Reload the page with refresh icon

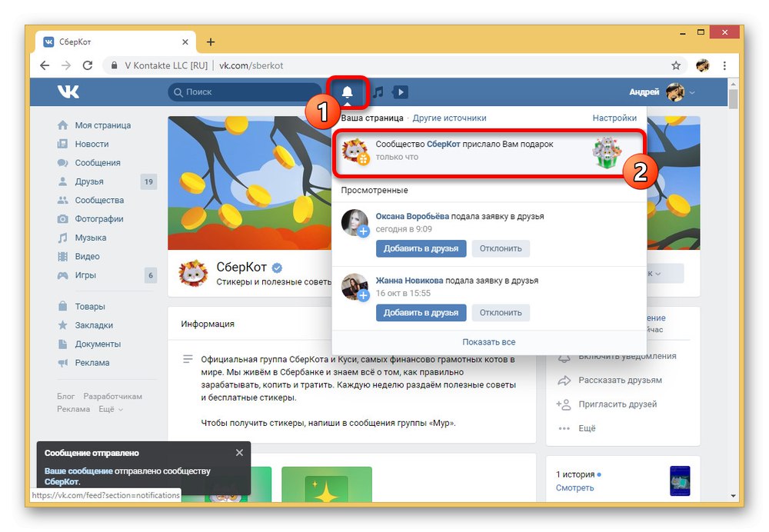click(x=88, y=65)
